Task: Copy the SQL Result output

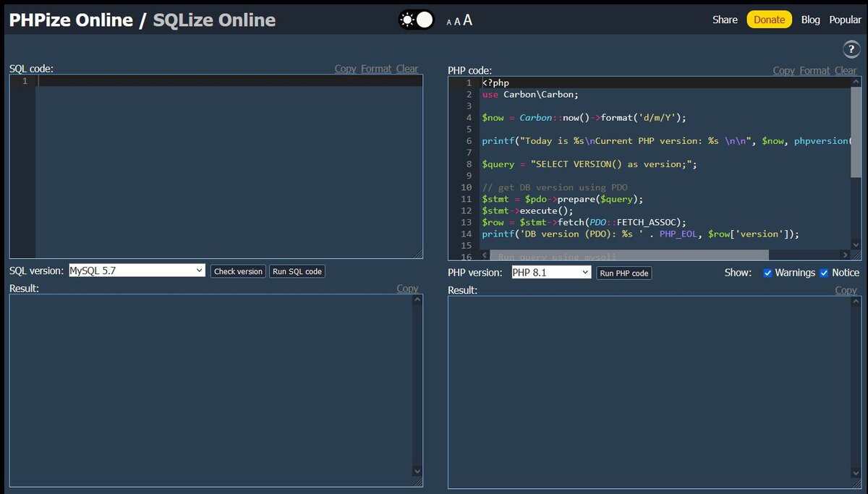Action: [408, 289]
